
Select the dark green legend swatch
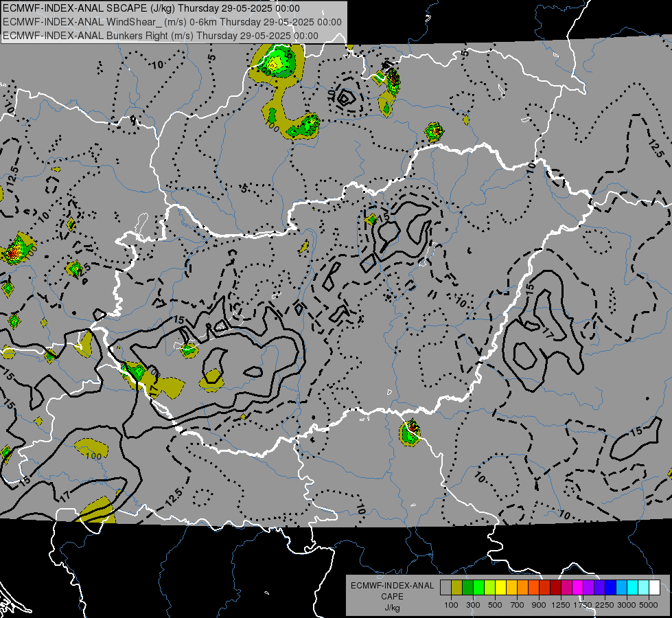pyautogui.click(x=467, y=588)
